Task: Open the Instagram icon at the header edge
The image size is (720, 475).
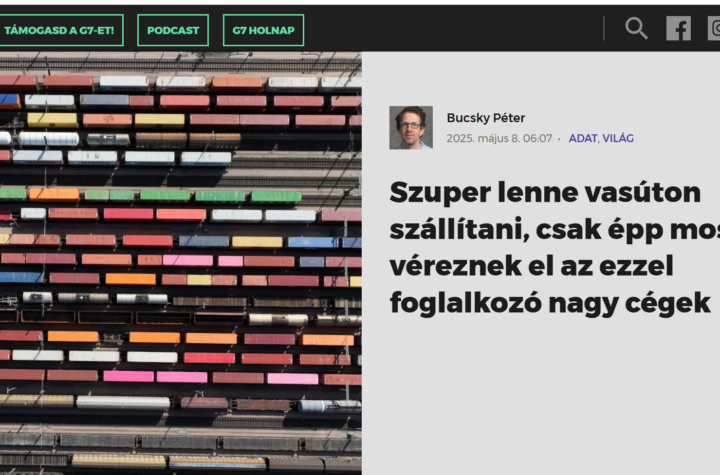Action: tap(714, 29)
